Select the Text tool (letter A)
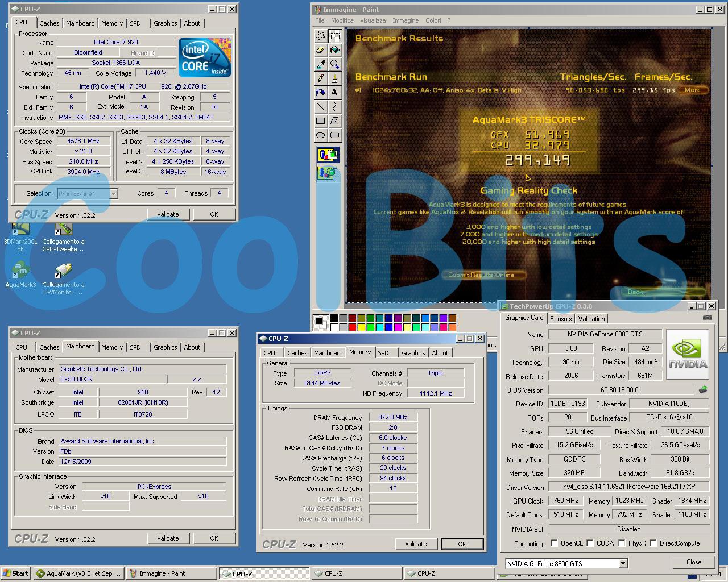728x582 pixels. point(335,92)
